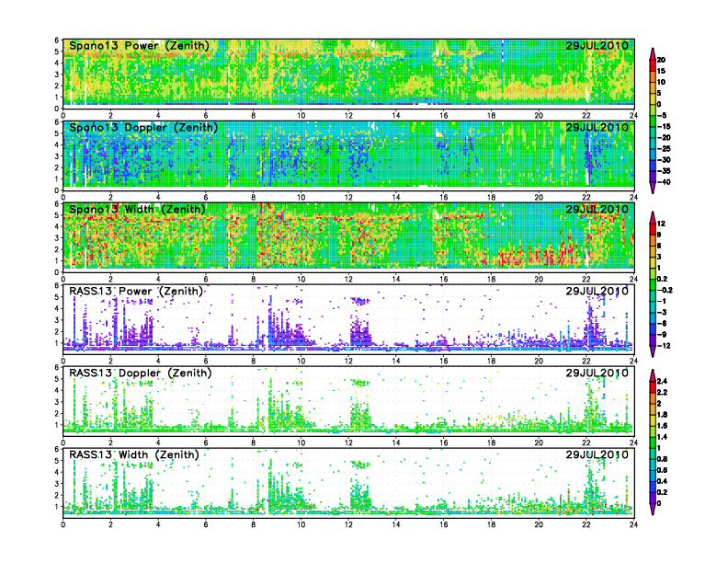Select the 29JUL2010 date in Spano13 Width panel
Screen dimensions: 728x563
pos(597,209)
